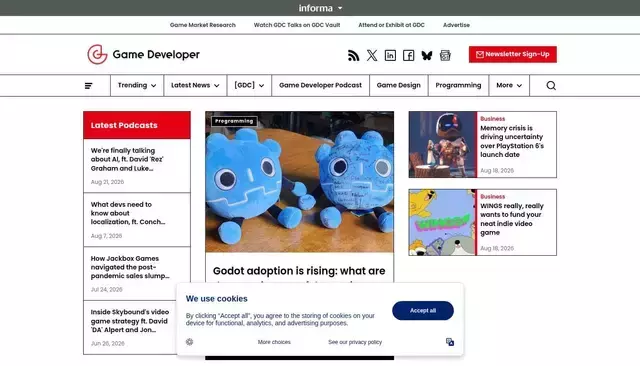Open the Facebook social icon
The height and width of the screenshot is (366, 640).
tap(409, 55)
